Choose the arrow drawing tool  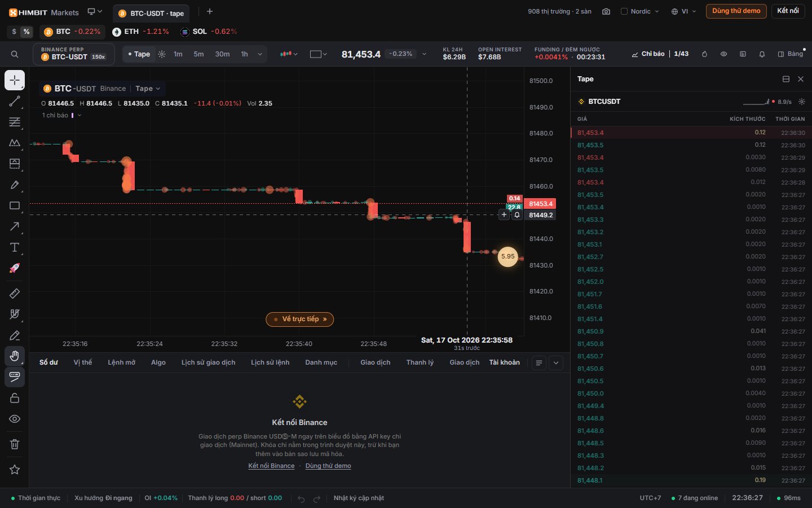pos(15,226)
